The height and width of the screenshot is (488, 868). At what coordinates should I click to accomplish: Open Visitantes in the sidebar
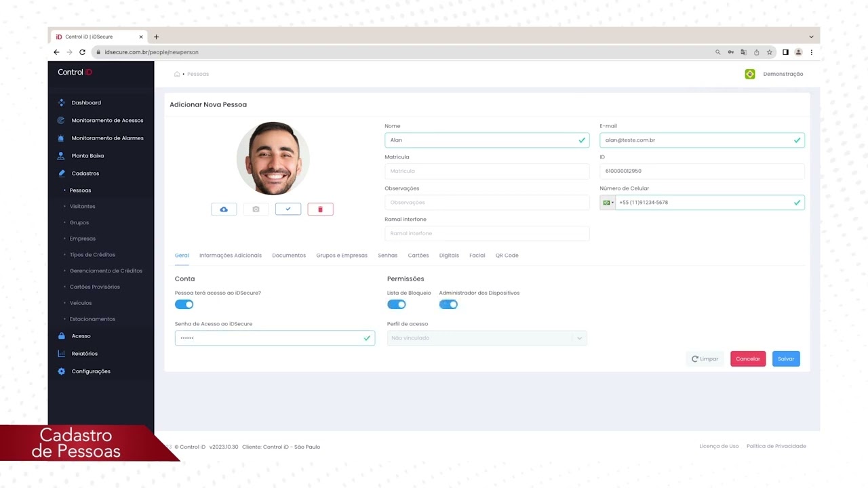pyautogui.click(x=83, y=207)
